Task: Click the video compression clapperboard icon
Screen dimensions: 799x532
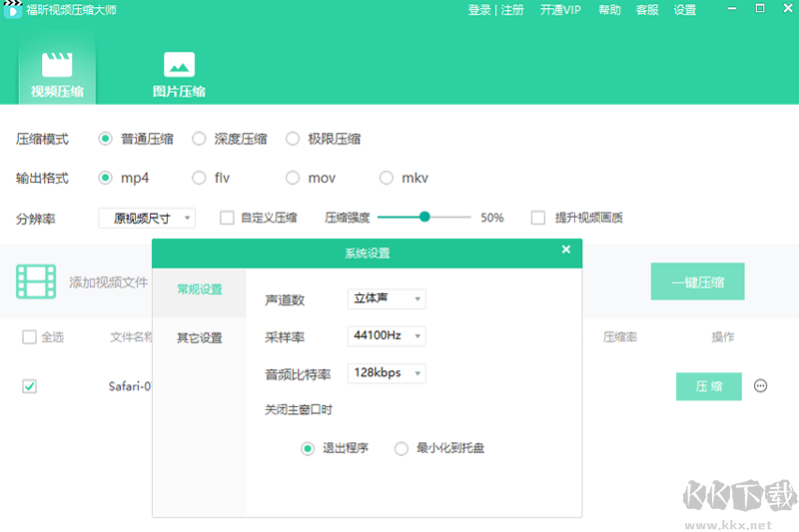Action: [57, 65]
